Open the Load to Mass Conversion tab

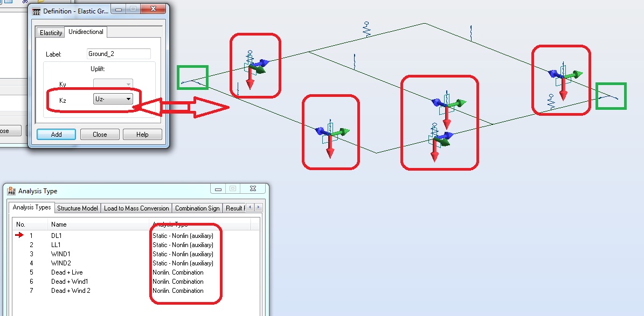point(136,208)
